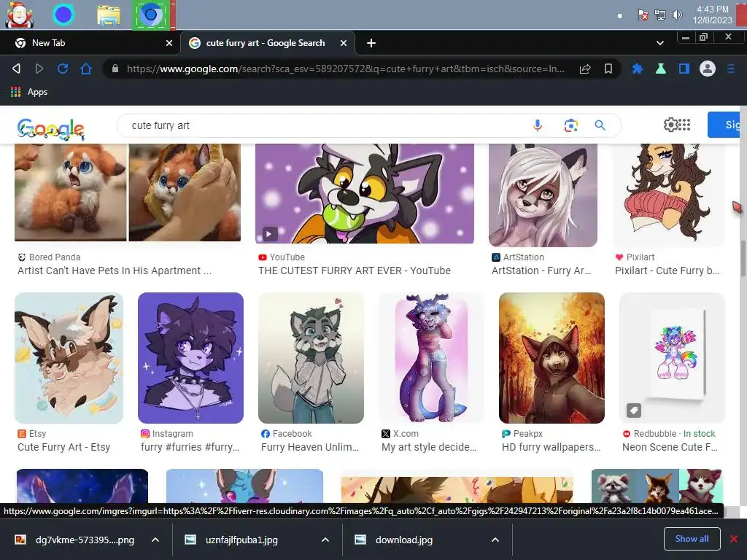Open the blue circle taskbar app
747x560 pixels.
click(63, 15)
